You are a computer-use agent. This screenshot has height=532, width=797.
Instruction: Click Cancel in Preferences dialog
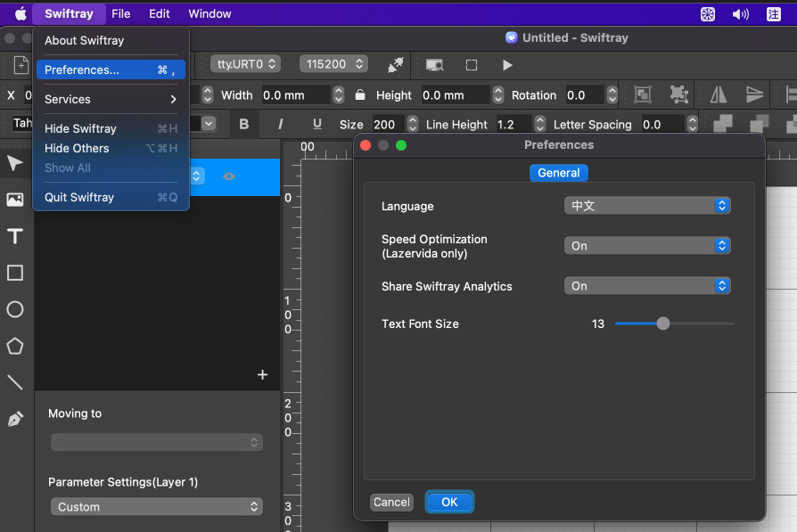[x=391, y=502]
